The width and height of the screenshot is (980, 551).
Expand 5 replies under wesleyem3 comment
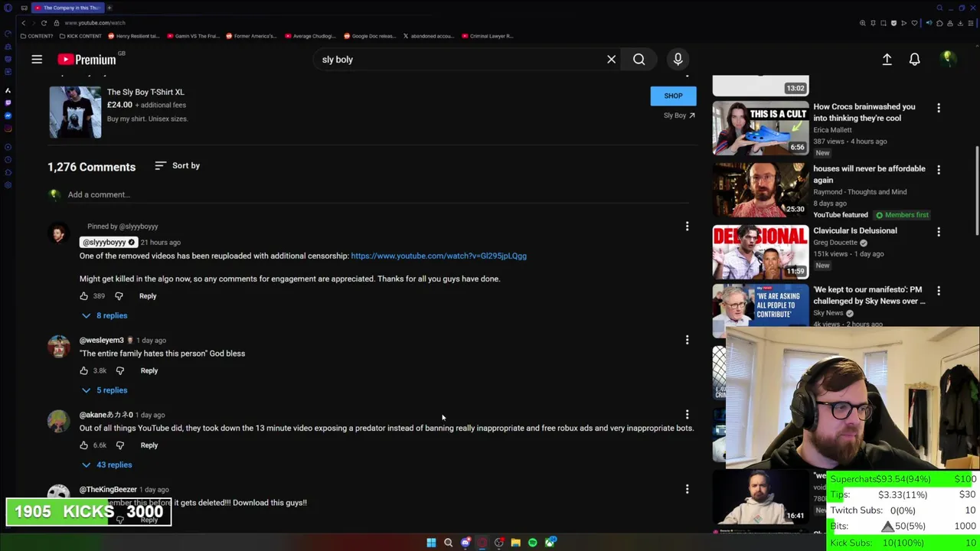104,390
